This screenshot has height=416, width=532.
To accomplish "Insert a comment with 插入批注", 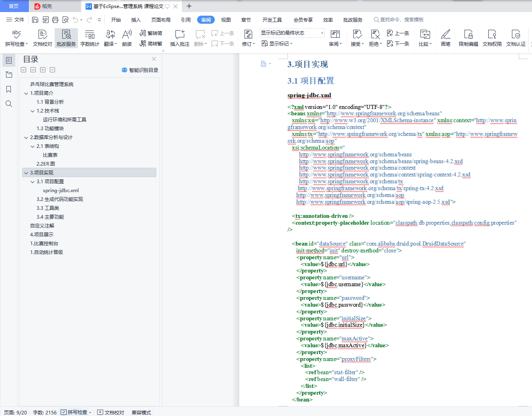I will (179, 38).
